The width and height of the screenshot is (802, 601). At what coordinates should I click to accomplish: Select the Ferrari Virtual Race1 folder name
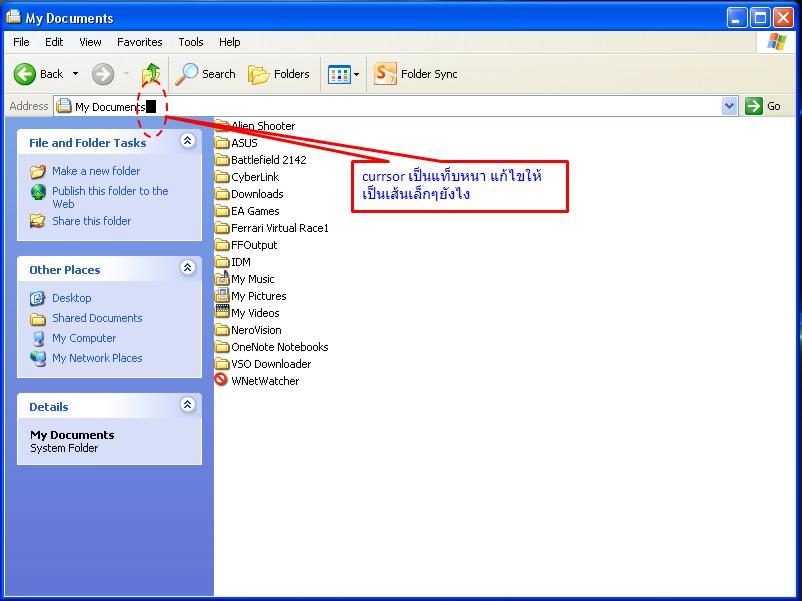[x=280, y=228]
